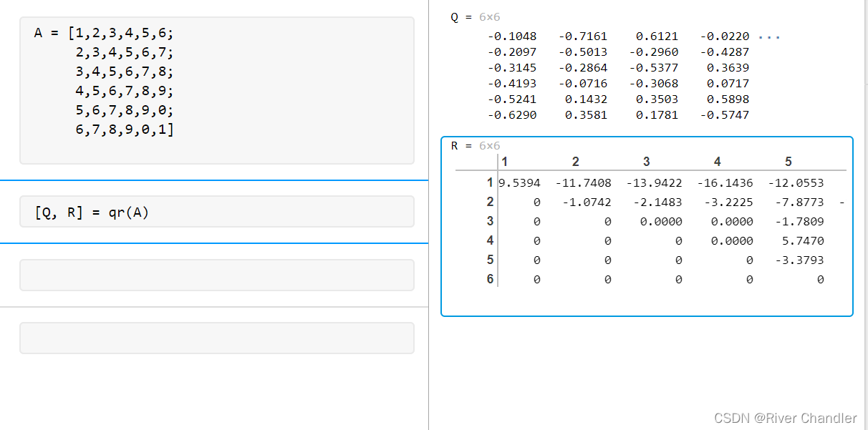Select column header 5 in R table

[788, 162]
